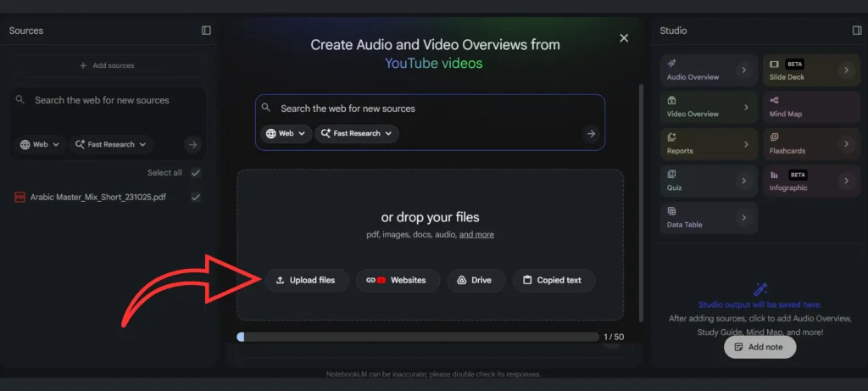This screenshot has height=391, width=868.
Task: Expand Flashcards options chevron
Action: coord(846,144)
